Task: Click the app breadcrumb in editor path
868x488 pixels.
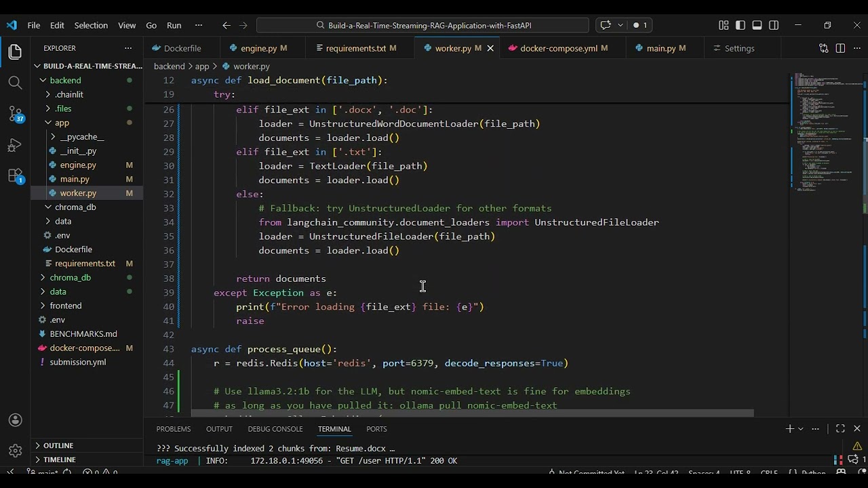Action: tap(202, 66)
